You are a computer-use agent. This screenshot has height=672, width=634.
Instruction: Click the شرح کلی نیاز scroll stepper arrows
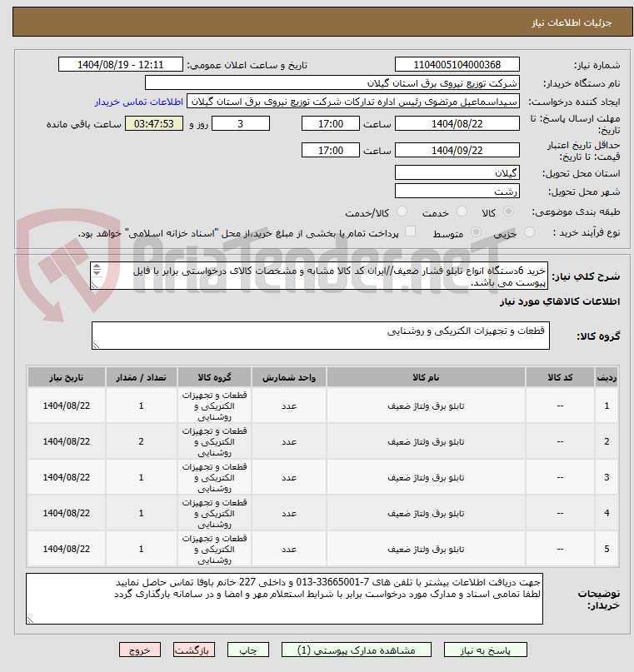pos(97,270)
